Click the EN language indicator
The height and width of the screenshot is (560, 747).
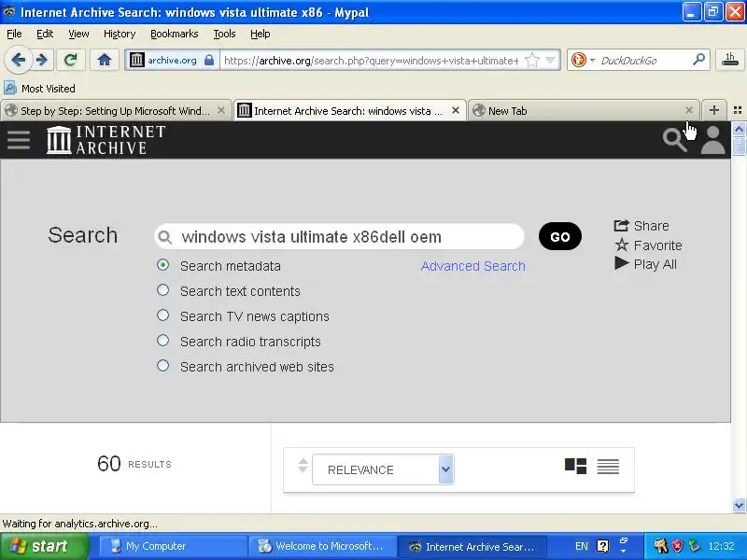(581, 546)
